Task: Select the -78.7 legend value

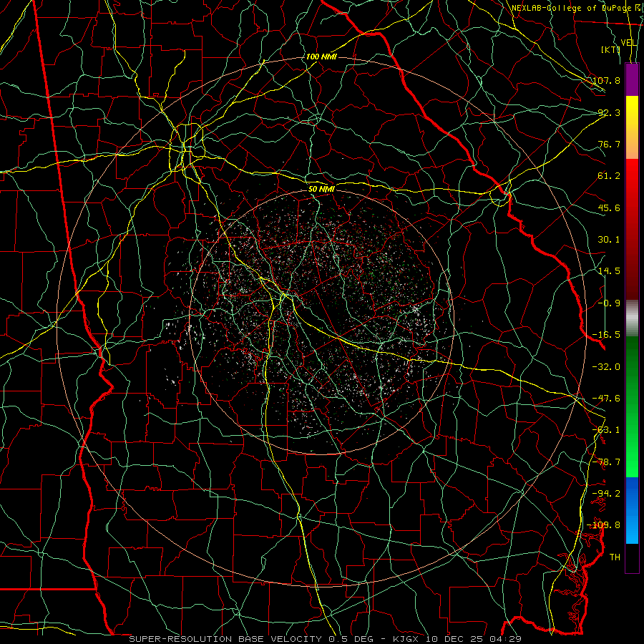Action: (606, 462)
